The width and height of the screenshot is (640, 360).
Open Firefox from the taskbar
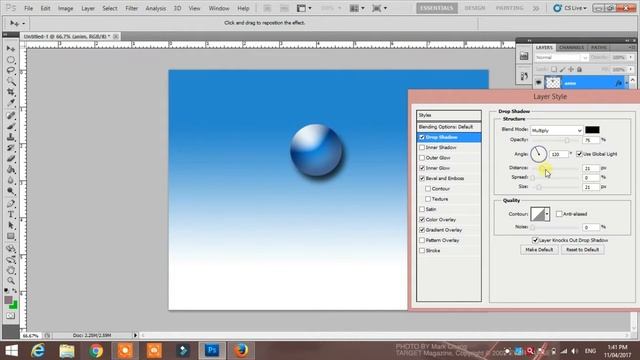241,351
